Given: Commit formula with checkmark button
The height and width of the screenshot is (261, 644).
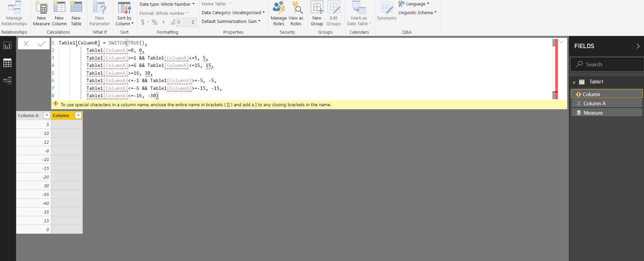Looking at the screenshot, I should click(x=42, y=44).
